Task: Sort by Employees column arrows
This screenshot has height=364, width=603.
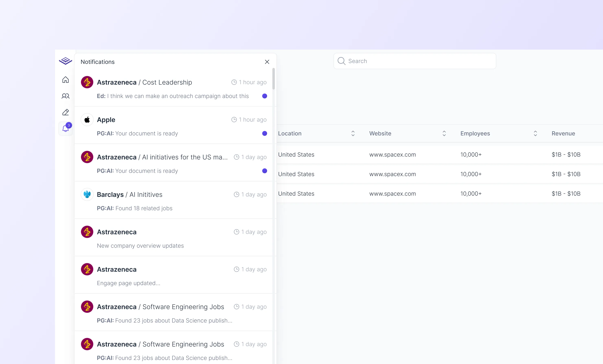Action: pyautogui.click(x=535, y=133)
